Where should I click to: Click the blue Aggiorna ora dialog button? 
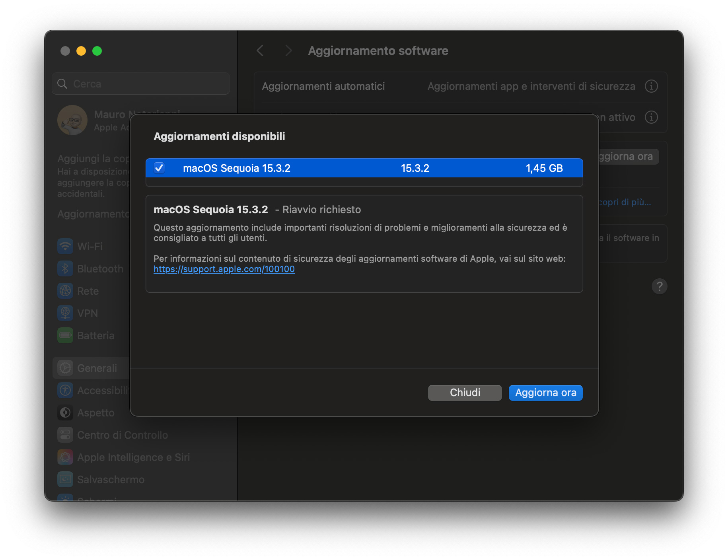[545, 393]
